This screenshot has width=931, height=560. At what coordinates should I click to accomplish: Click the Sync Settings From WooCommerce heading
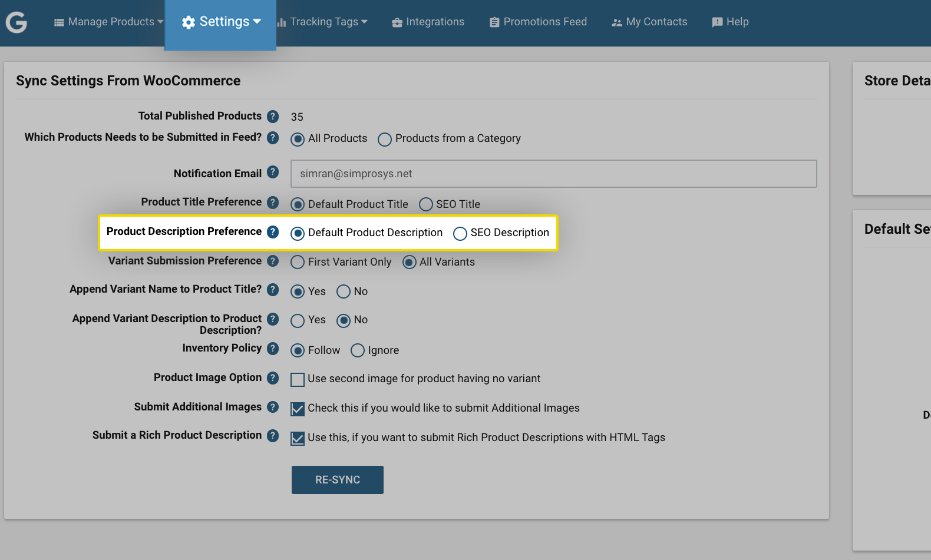(x=128, y=81)
